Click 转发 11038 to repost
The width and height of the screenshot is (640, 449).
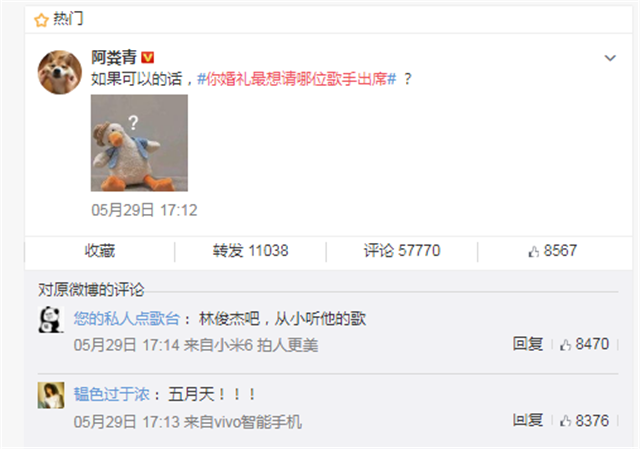pyautogui.click(x=250, y=251)
